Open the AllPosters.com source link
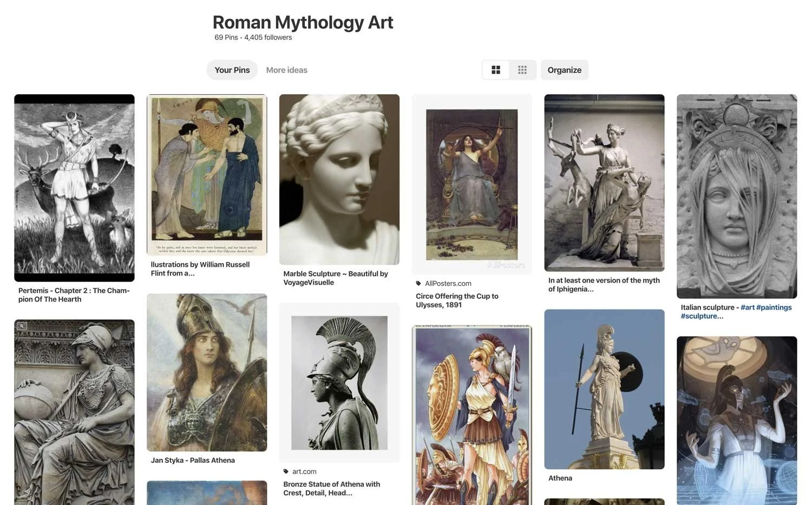The image size is (812, 505). coord(448,283)
